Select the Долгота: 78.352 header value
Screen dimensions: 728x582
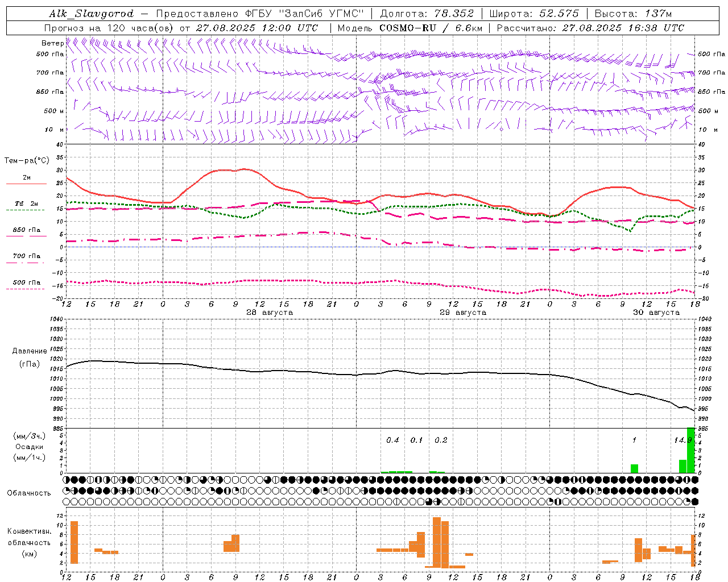coord(427,14)
